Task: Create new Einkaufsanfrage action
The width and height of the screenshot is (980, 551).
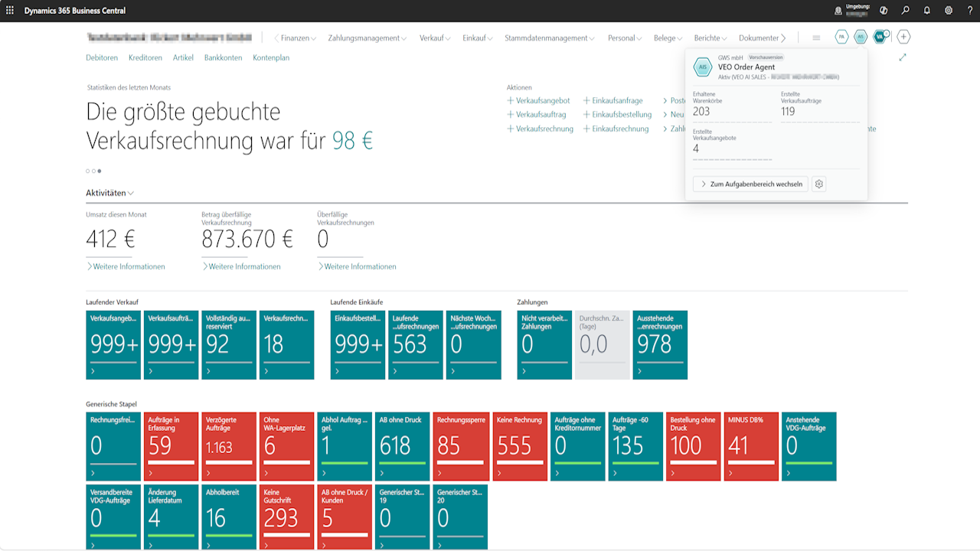Action: point(612,100)
